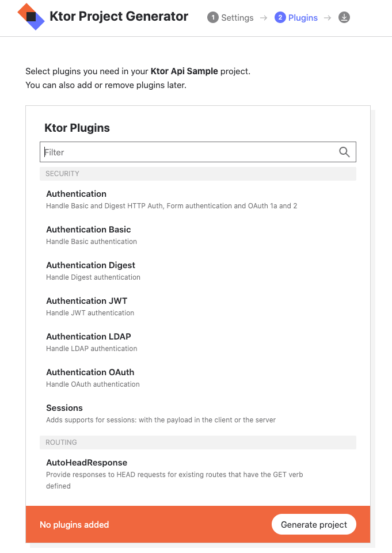Click the Ktor logo icon
Viewport: 392px width, 553px height.
pyautogui.click(x=31, y=17)
